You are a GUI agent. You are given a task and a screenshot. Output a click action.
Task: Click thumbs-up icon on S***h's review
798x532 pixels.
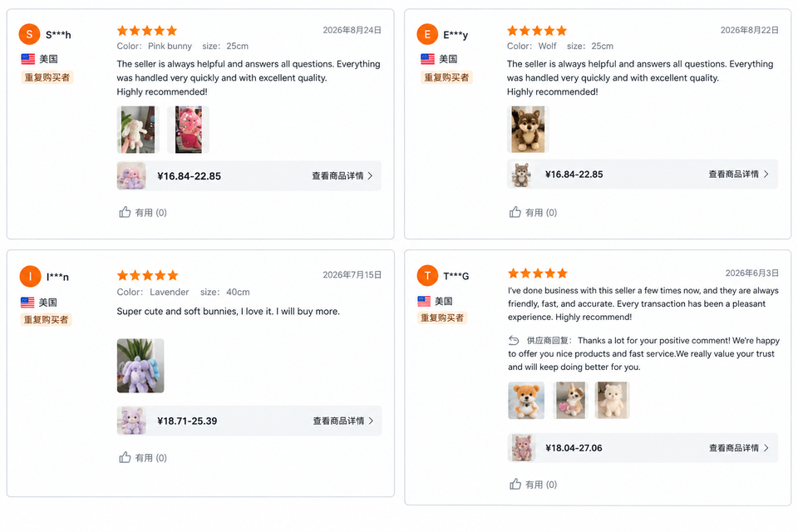click(125, 212)
